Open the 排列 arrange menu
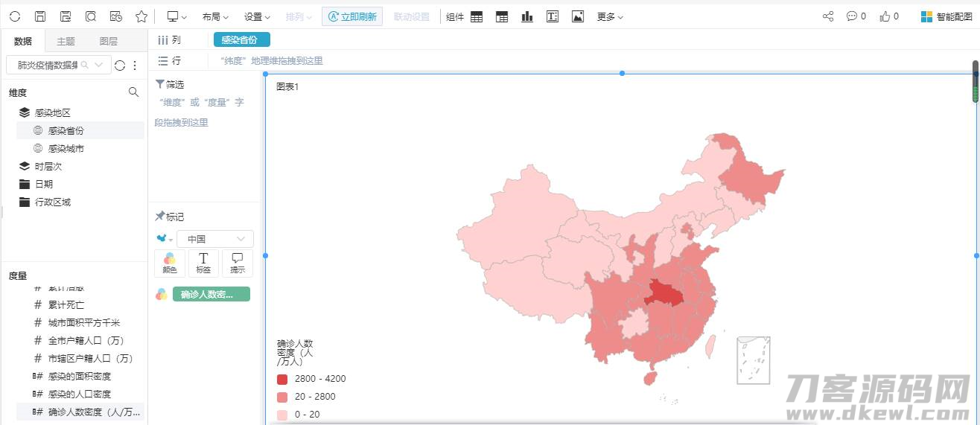Screen dimensions: 980x425 coord(299,16)
